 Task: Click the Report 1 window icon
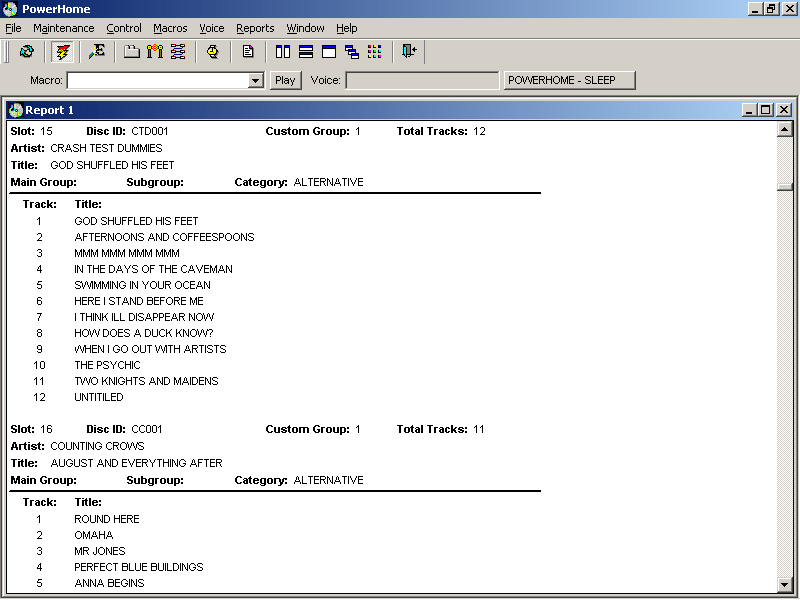(x=16, y=110)
